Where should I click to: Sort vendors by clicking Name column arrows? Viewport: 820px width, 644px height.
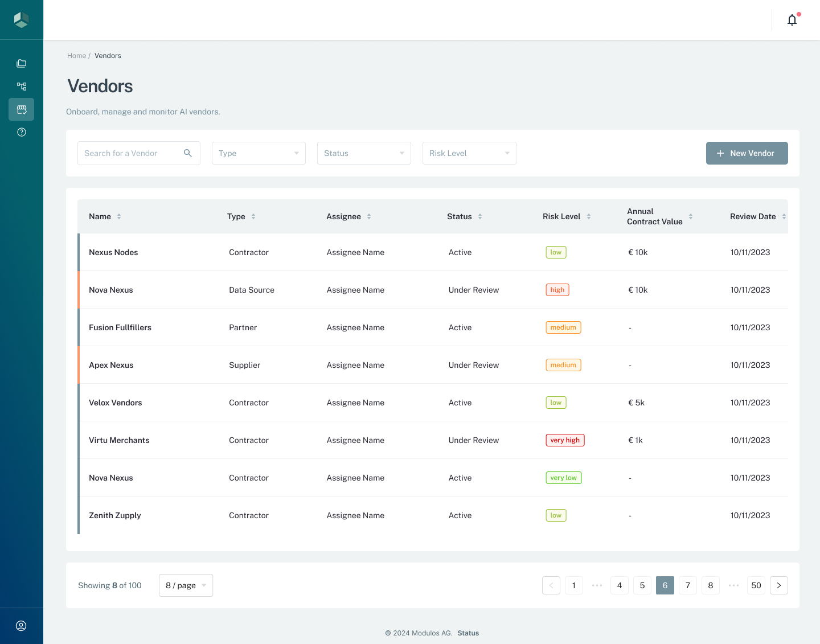(x=119, y=216)
